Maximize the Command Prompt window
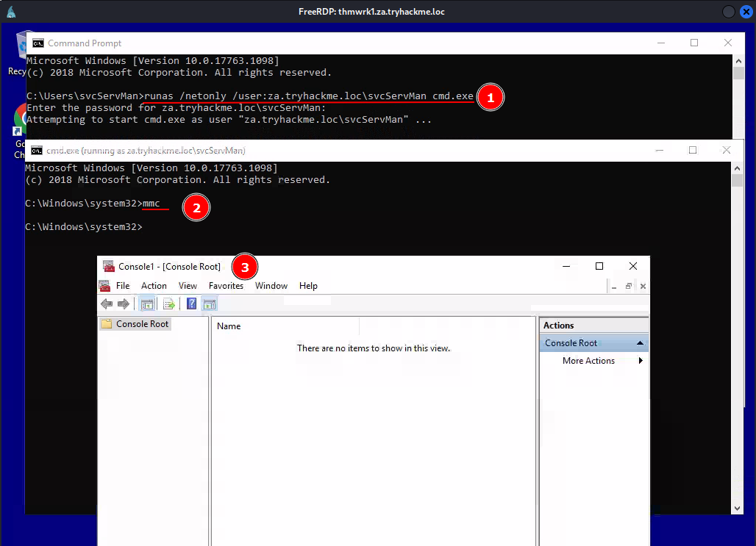756x546 pixels. coord(694,43)
